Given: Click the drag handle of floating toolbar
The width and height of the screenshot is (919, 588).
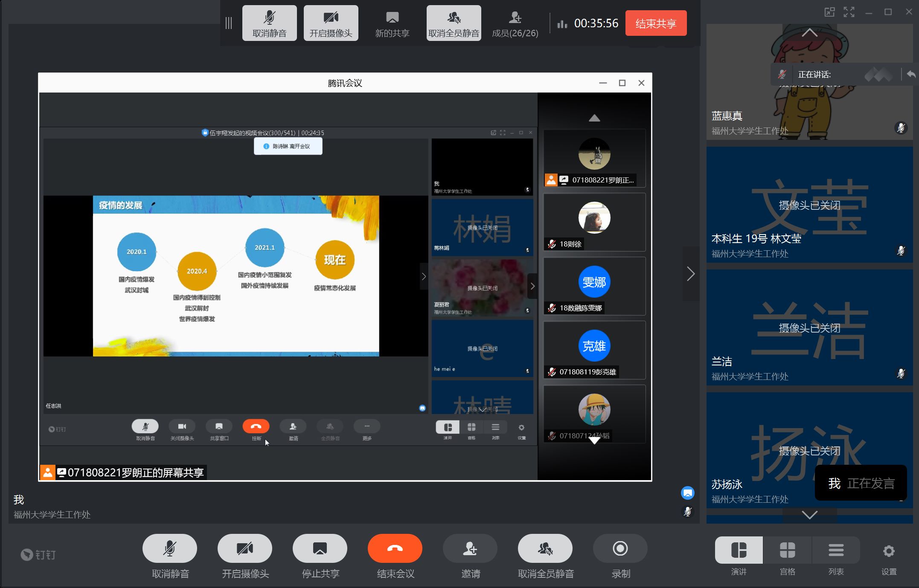Looking at the screenshot, I should pos(229,23).
